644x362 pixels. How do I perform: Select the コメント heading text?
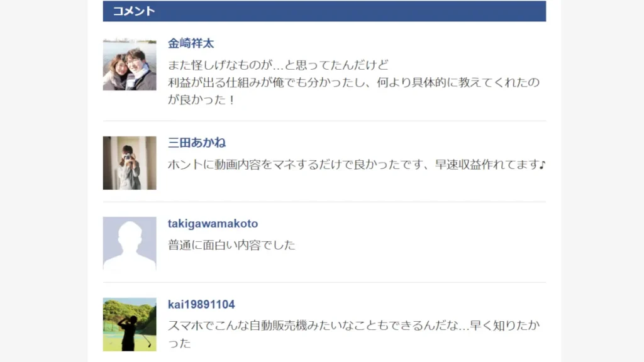[134, 11]
